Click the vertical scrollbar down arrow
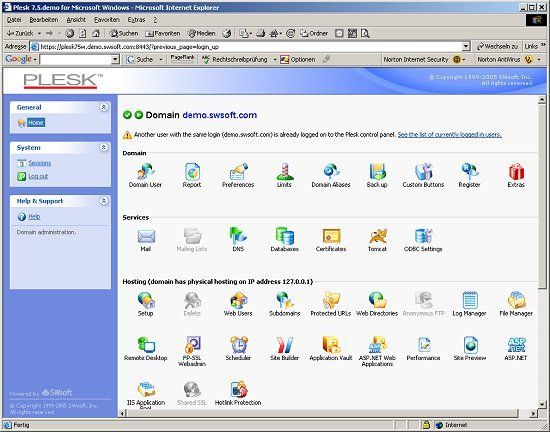The height and width of the screenshot is (432, 550). pyautogui.click(x=542, y=404)
